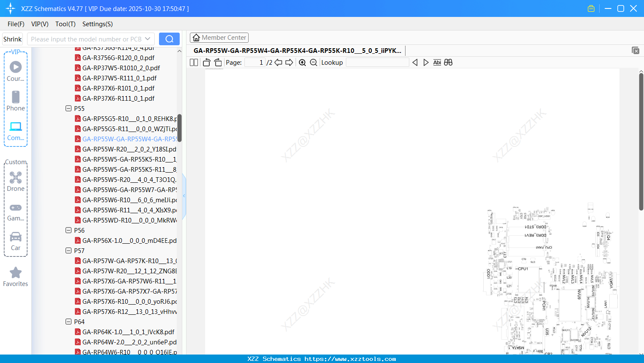Open the VIP(V) menu

tap(40, 24)
